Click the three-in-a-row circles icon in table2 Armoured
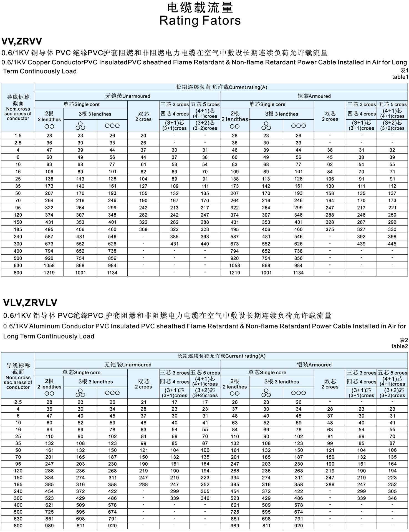409x532 pixels. click(x=298, y=393)
